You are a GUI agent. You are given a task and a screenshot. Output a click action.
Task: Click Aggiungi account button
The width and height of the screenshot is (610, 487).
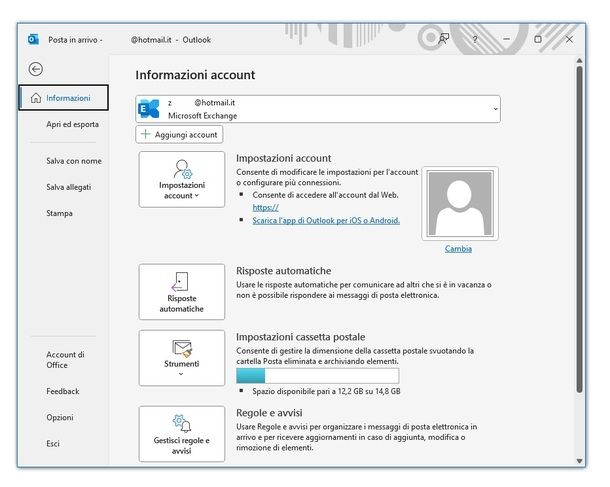(179, 135)
